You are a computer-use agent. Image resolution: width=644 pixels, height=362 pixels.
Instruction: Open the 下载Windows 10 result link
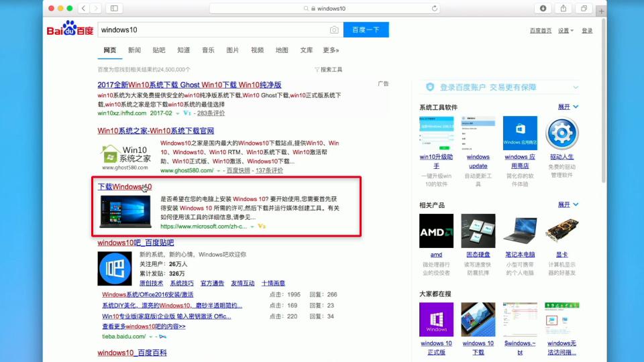(125, 187)
